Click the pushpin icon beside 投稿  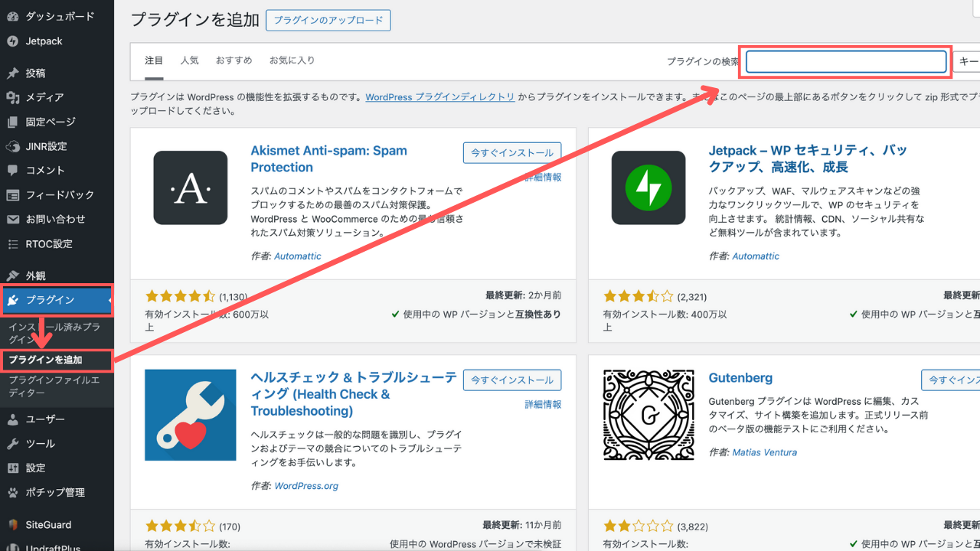(12, 73)
